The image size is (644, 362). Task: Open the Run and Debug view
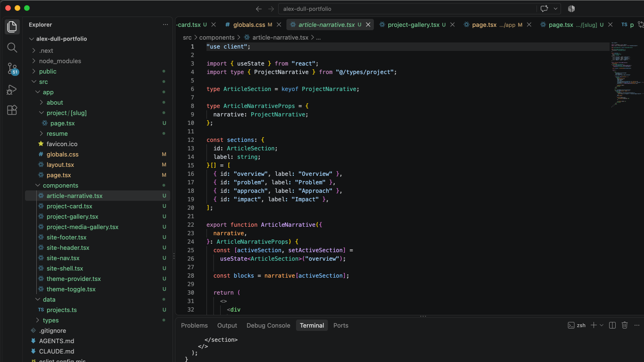tap(12, 90)
